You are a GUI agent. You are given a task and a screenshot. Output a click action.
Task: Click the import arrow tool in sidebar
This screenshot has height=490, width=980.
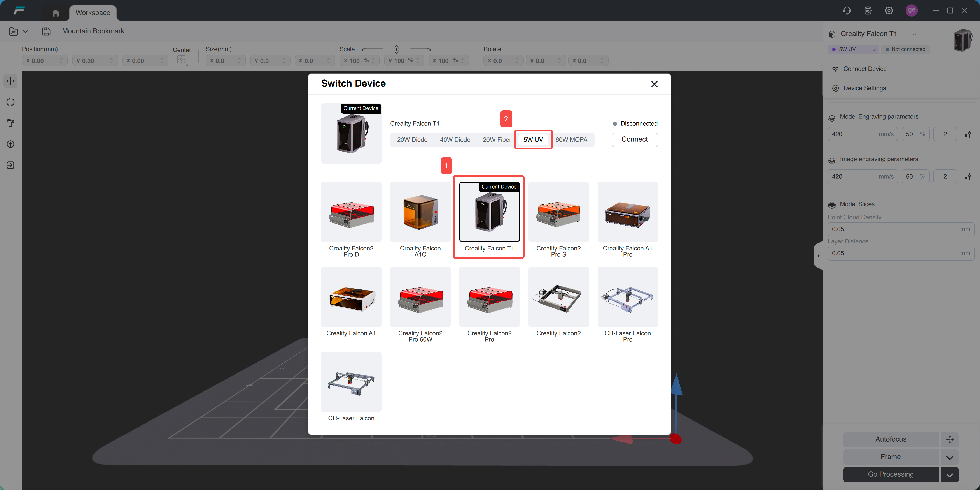11,165
